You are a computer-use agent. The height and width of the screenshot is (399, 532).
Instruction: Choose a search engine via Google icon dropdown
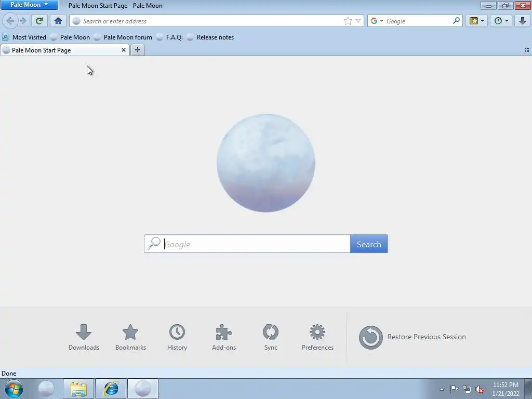[x=377, y=21]
